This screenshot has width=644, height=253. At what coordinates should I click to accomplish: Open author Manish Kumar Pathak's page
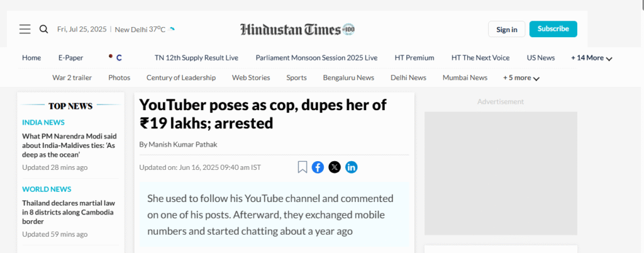(178, 144)
